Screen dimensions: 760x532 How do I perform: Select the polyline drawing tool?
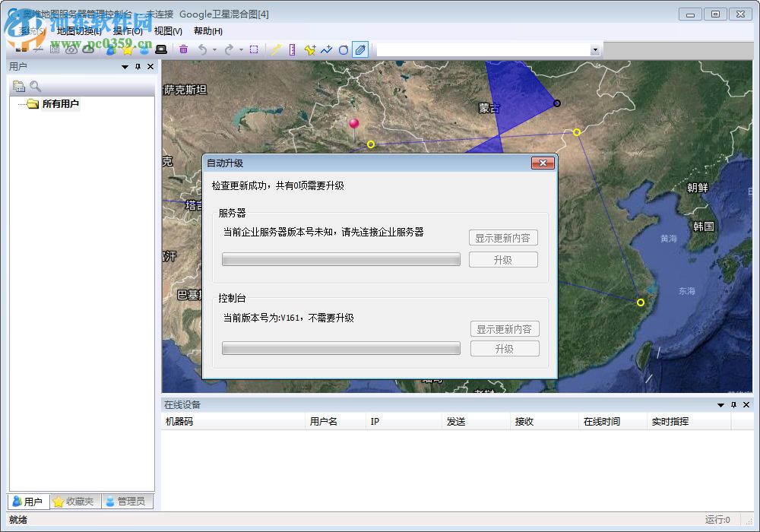(325, 49)
